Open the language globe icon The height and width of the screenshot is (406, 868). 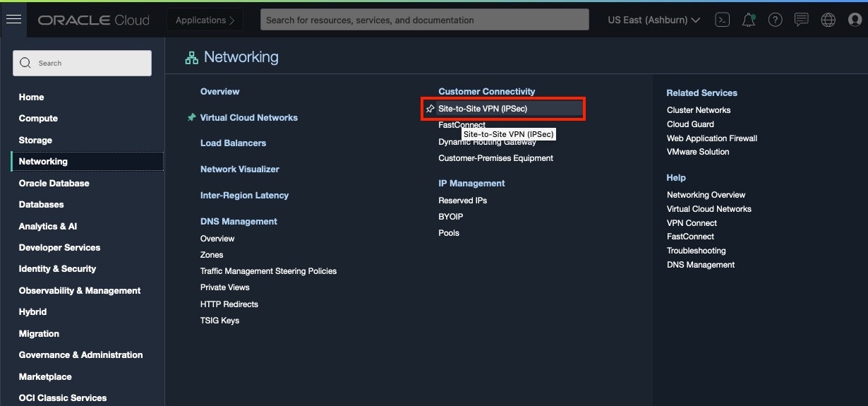coord(828,20)
